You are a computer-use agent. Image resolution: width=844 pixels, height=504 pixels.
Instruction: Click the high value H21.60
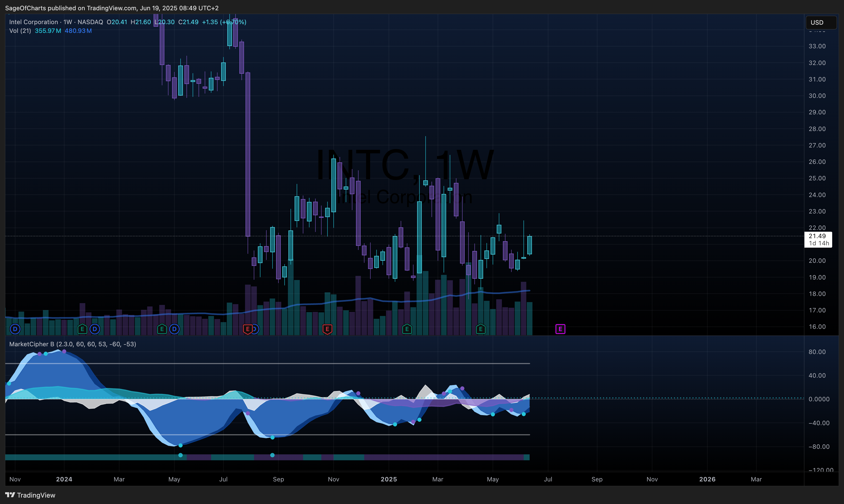(x=140, y=22)
